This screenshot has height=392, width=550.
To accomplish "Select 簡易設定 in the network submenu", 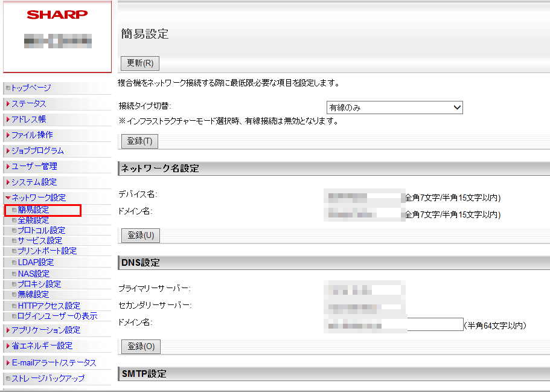I will [x=33, y=210].
